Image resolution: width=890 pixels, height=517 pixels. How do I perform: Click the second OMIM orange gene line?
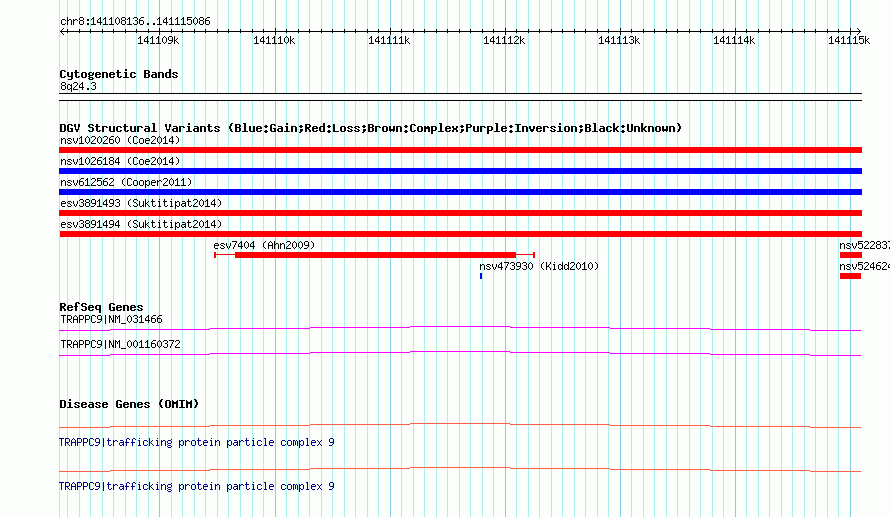(460, 469)
